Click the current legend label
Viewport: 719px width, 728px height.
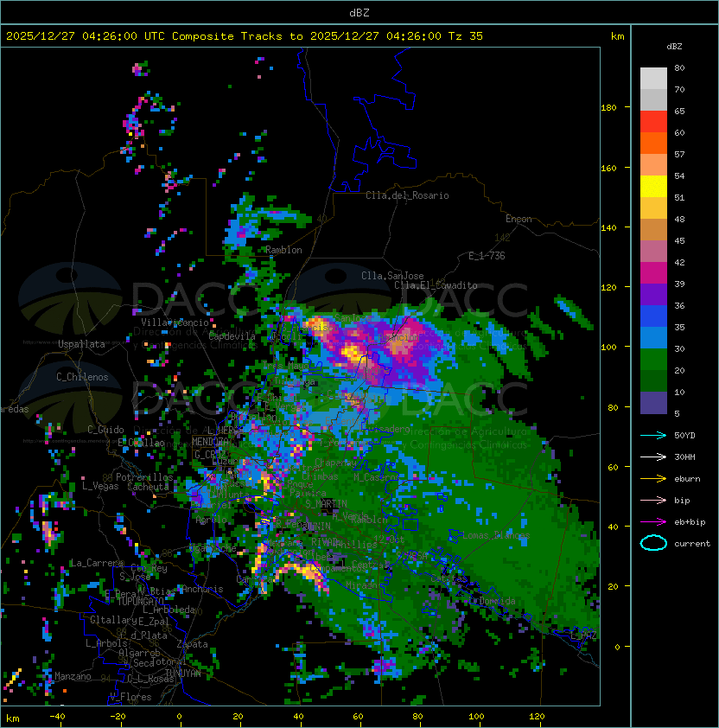coord(692,544)
